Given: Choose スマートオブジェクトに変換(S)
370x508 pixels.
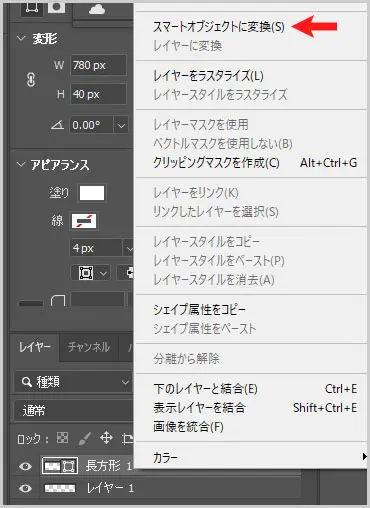Looking at the screenshot, I should pyautogui.click(x=219, y=27).
